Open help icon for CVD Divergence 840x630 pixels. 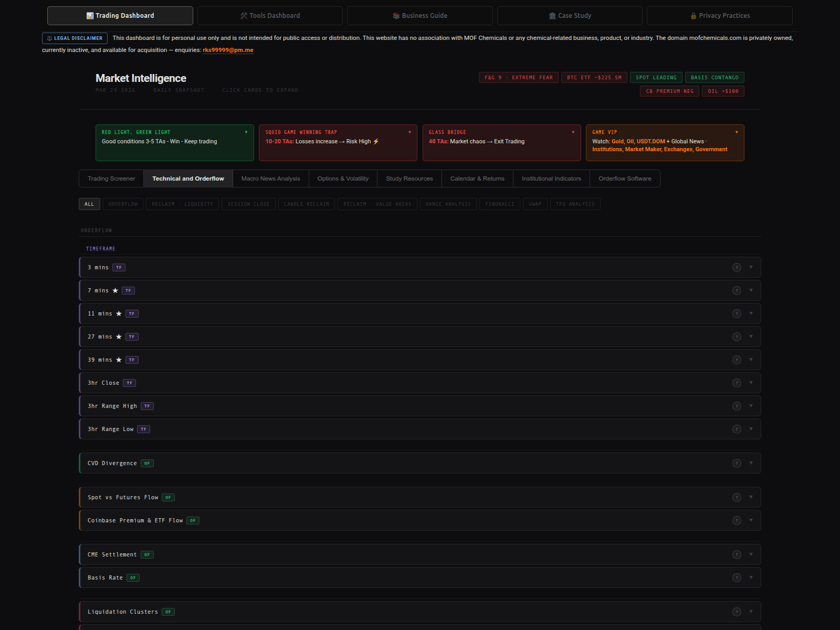pos(737,464)
